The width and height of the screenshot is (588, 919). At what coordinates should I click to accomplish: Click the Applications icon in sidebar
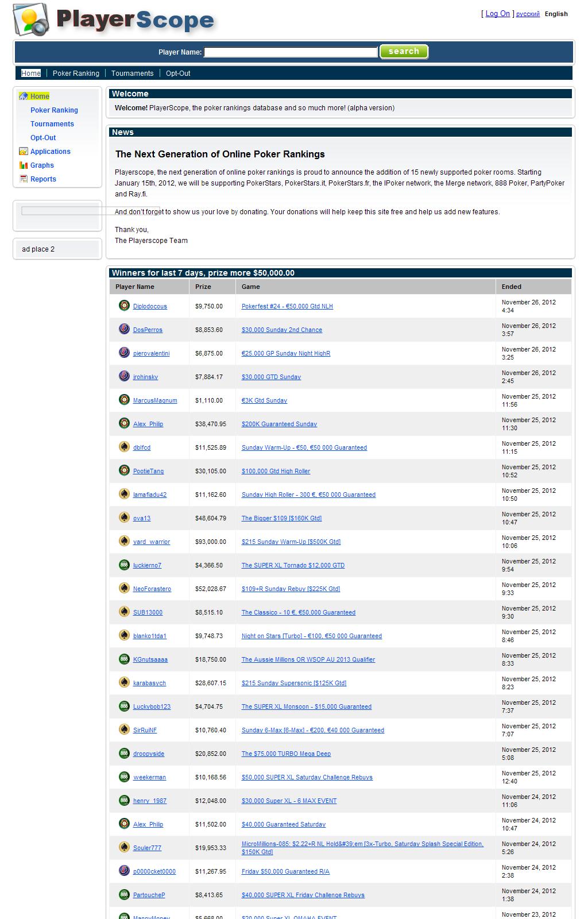[24, 152]
